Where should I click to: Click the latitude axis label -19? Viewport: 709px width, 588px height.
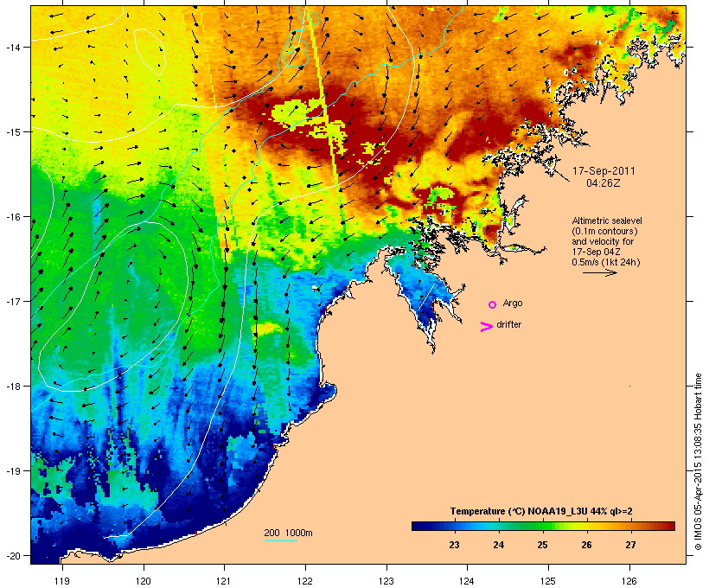(x=12, y=471)
